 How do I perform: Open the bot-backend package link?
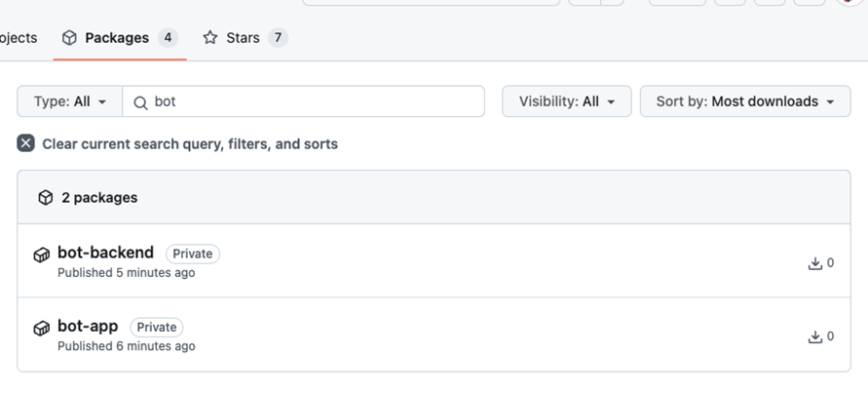coord(106,253)
